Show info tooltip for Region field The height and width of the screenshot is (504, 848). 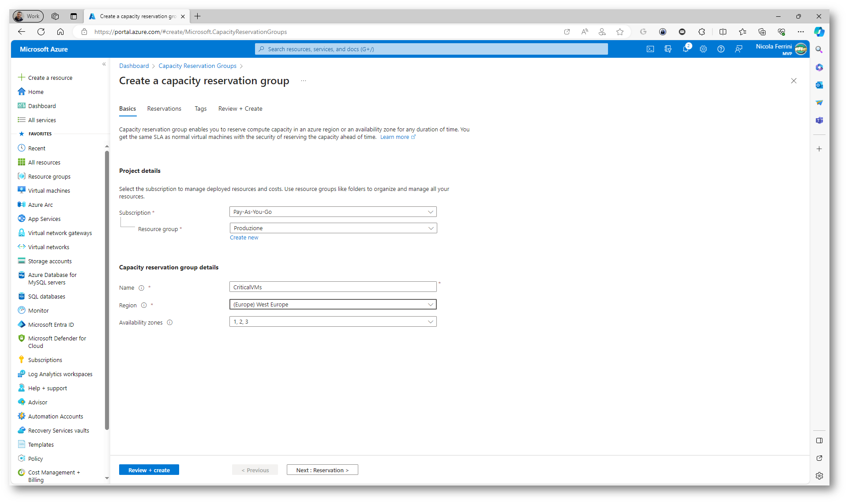tap(144, 305)
